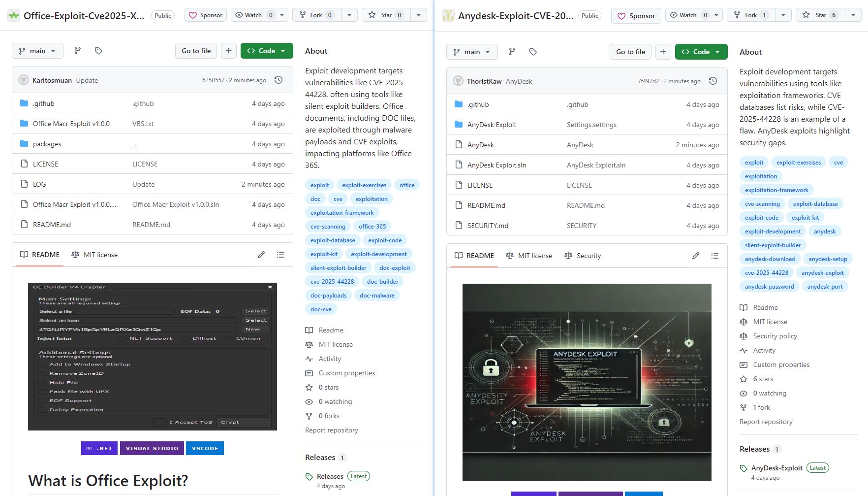The height and width of the screenshot is (496, 868).
Task: Click the office-365 topic tag
Action: pyautogui.click(x=372, y=227)
